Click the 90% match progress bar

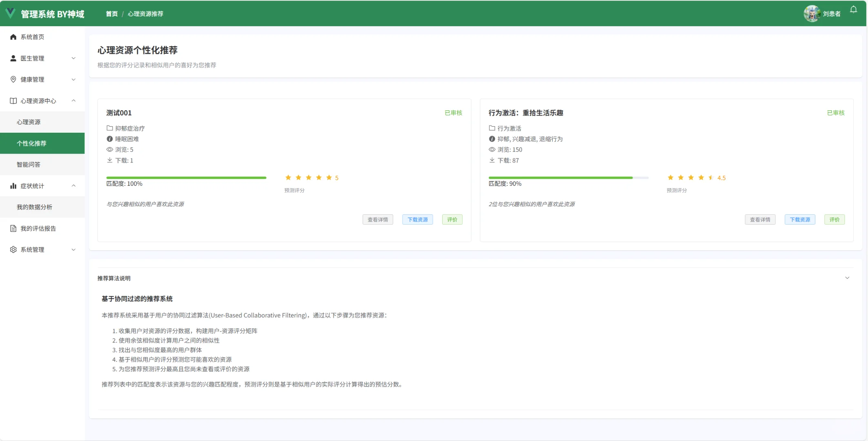(x=567, y=178)
